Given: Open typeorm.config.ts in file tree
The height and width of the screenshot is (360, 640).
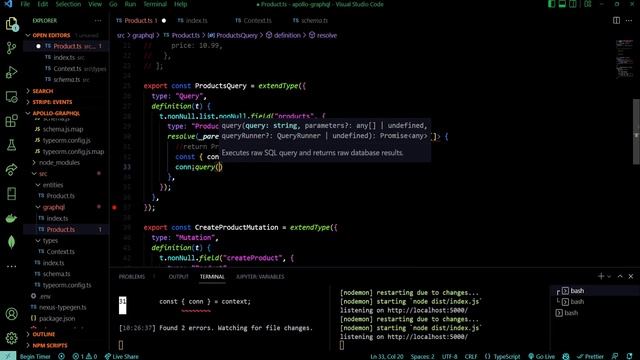Looking at the screenshot, I should pos(67,285).
